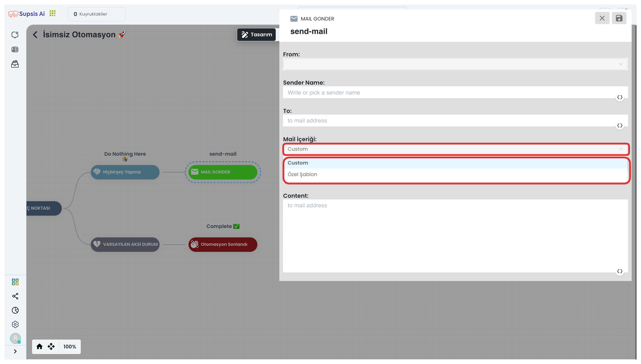The image size is (641, 364).
Task: Save the send-mail node with disk icon
Action: tap(619, 18)
